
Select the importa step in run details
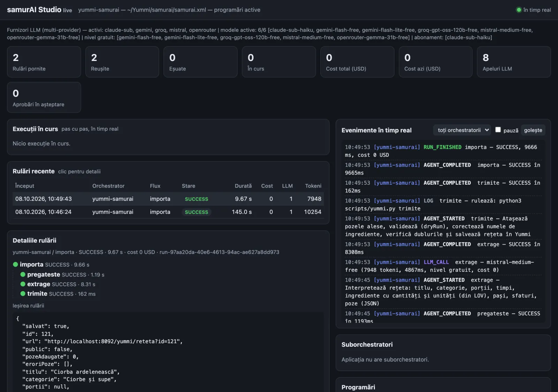click(x=51, y=264)
